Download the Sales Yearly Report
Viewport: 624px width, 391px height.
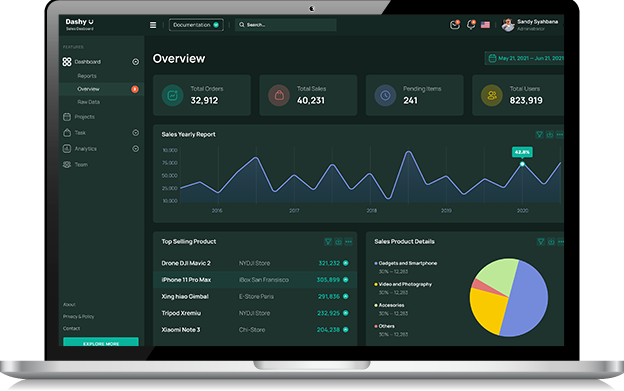pos(550,134)
